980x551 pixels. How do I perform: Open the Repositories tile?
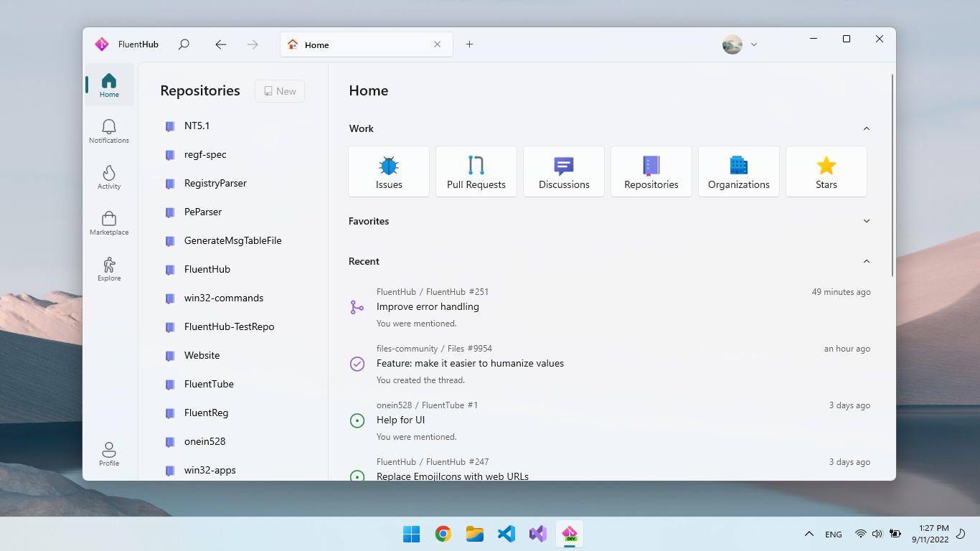point(651,171)
